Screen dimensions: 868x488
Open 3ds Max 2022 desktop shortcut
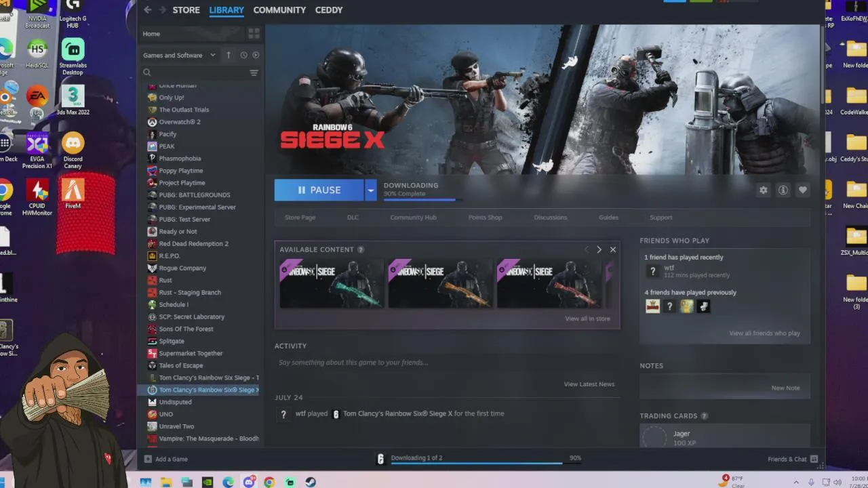73,100
